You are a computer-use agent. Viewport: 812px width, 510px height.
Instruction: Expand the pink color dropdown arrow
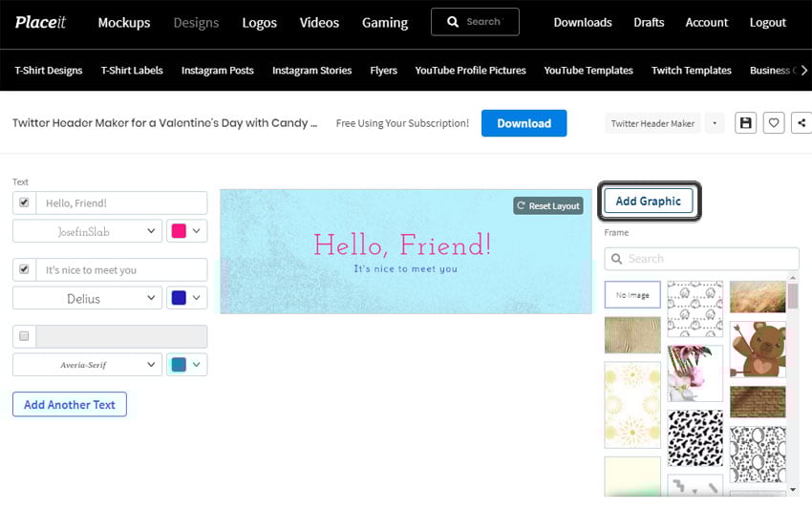click(x=196, y=231)
